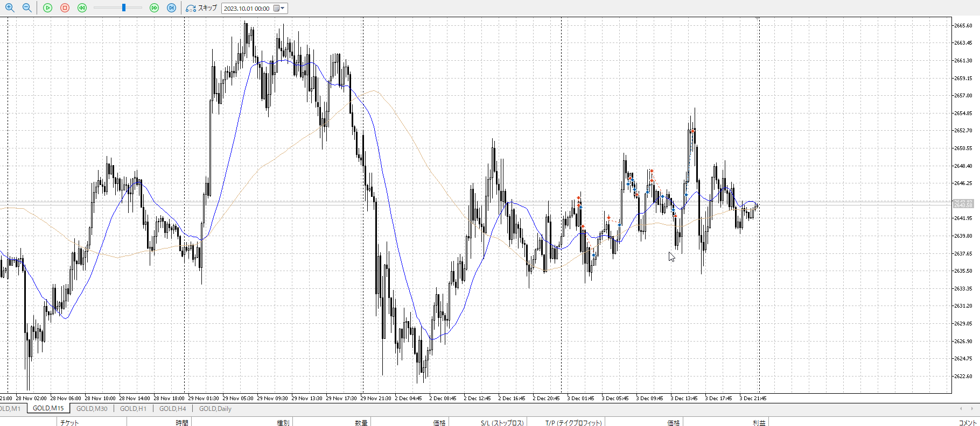Viewport: 980px width, 426px height.
Task: Switch to the GOLD,Daily chart tab
Action: coord(215,409)
